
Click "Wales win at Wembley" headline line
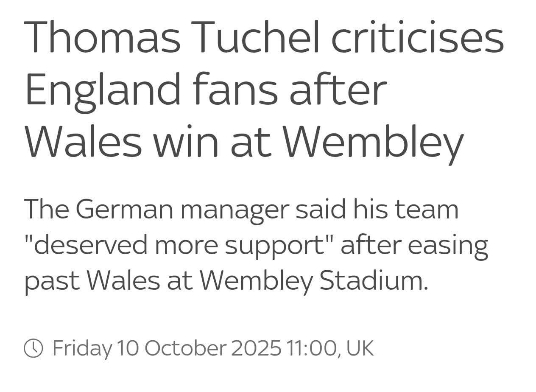click(x=244, y=141)
